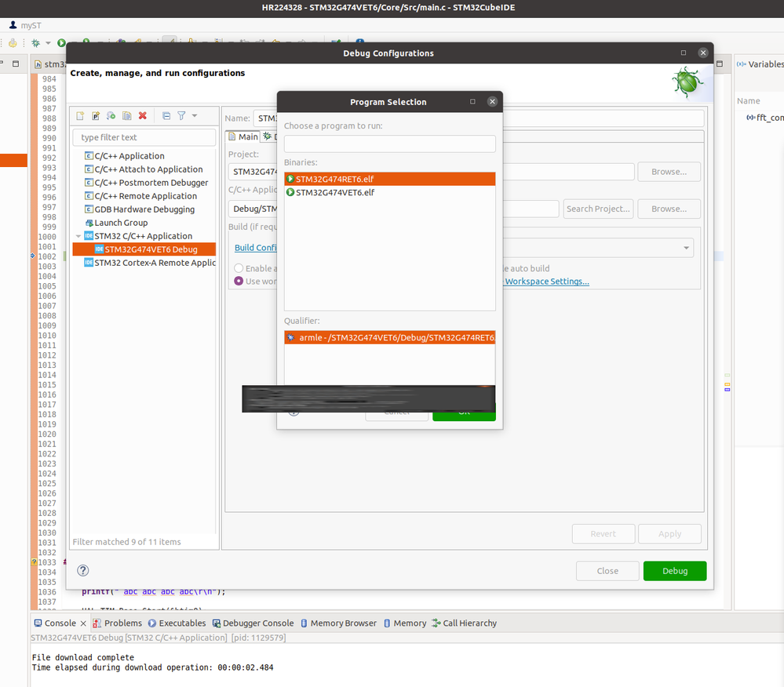Click 'Choose a program to run' text field
The height and width of the screenshot is (687, 784).
pos(389,144)
